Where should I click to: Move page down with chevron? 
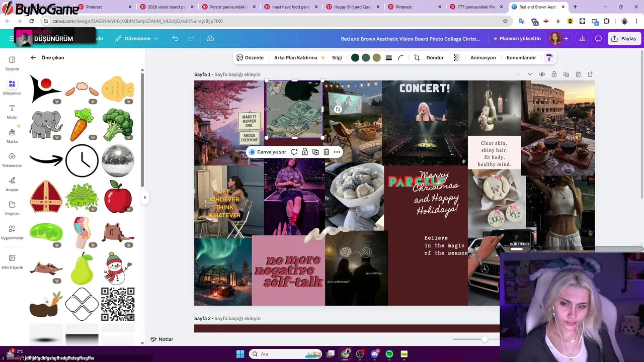(530, 74)
